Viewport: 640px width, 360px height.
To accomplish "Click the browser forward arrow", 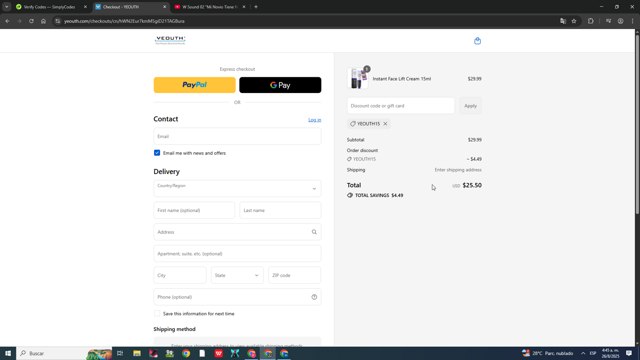I will point(19,21).
